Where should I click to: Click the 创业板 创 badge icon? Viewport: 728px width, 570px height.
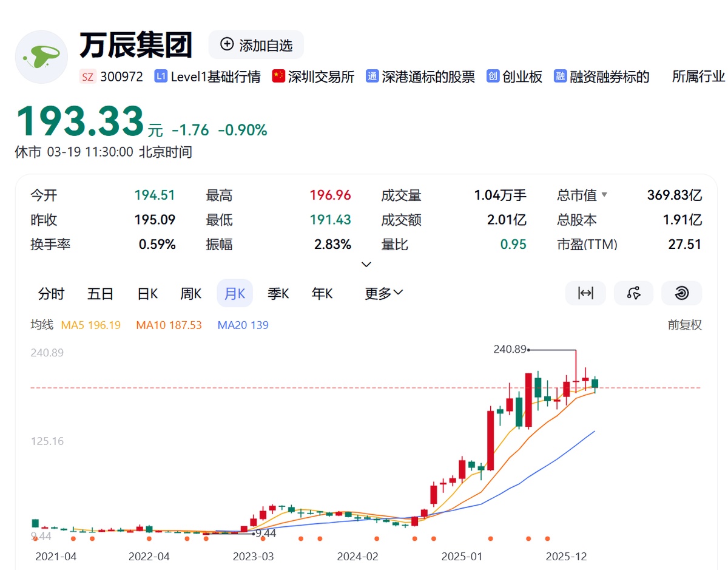point(493,76)
